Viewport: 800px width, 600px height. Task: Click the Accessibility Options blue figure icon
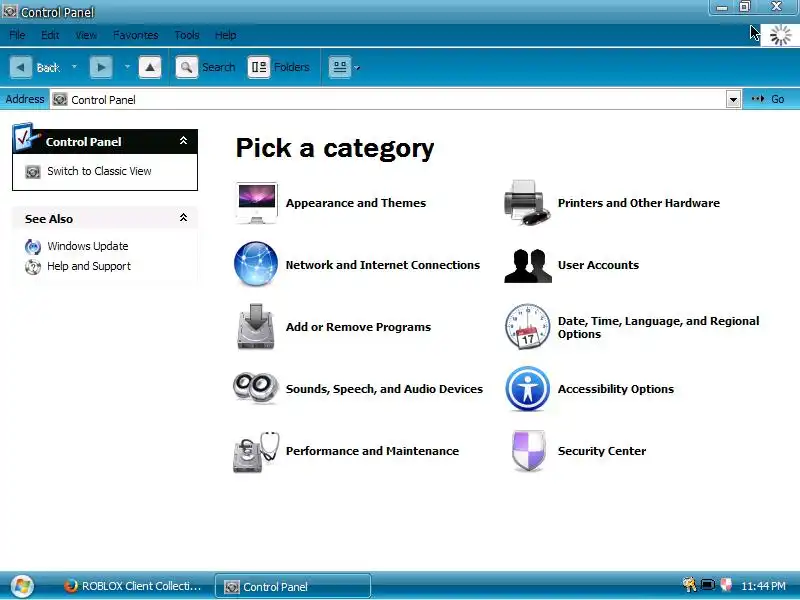point(528,389)
